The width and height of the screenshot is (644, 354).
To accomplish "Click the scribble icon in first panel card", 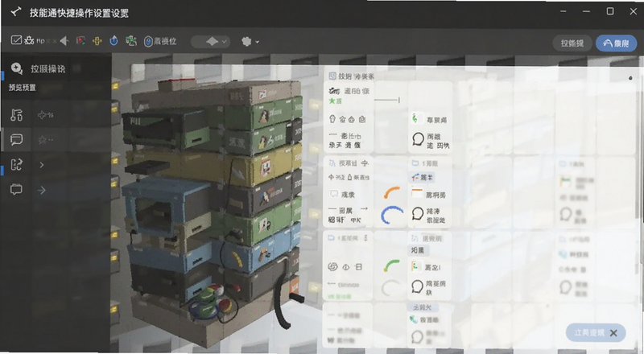I will point(334,91).
